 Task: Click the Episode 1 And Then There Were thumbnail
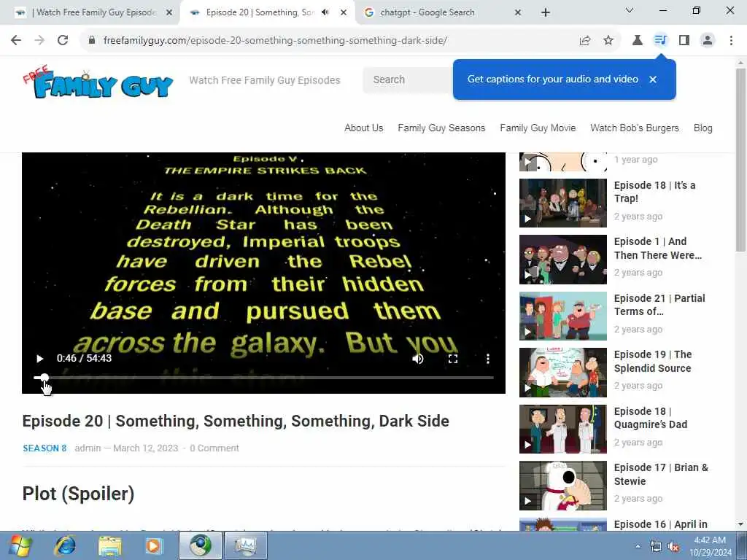pos(563,260)
